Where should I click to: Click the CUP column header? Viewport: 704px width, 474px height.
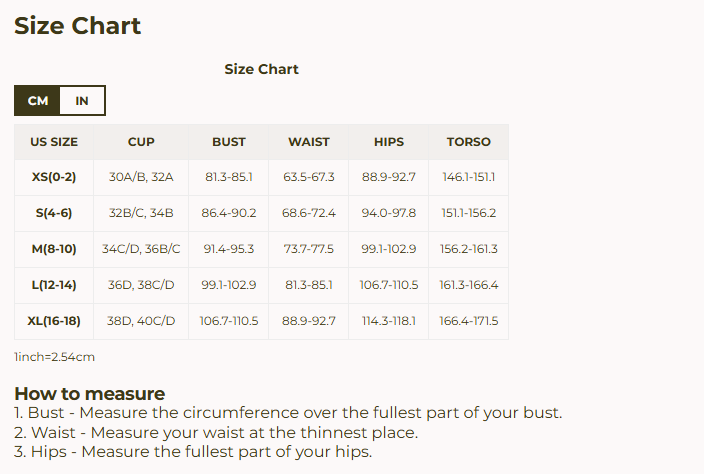[141, 142]
